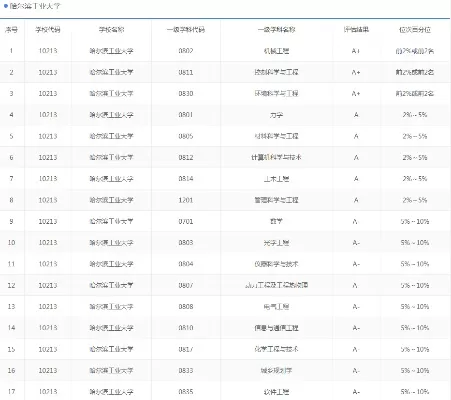
Task: Click the 序号 column header
Action: (11, 30)
